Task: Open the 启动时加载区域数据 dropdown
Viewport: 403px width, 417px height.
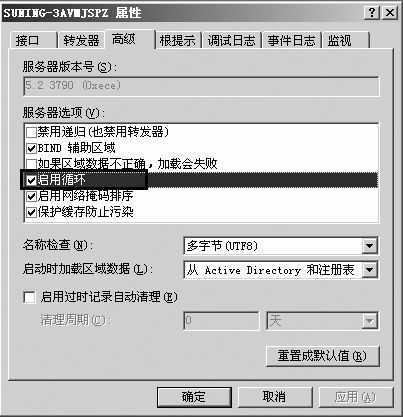Action: [x=369, y=269]
